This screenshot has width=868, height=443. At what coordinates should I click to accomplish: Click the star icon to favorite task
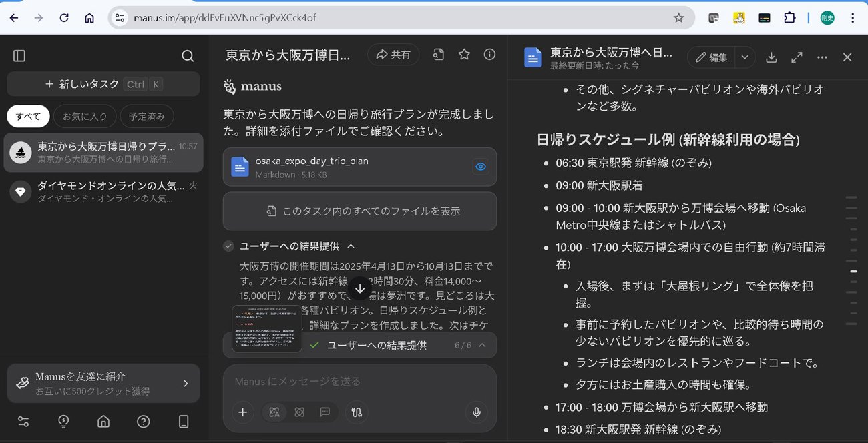coord(464,55)
